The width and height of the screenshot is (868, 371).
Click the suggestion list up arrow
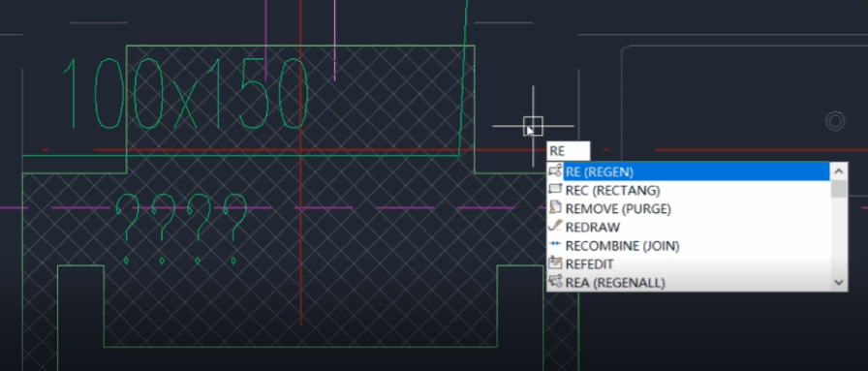point(839,171)
